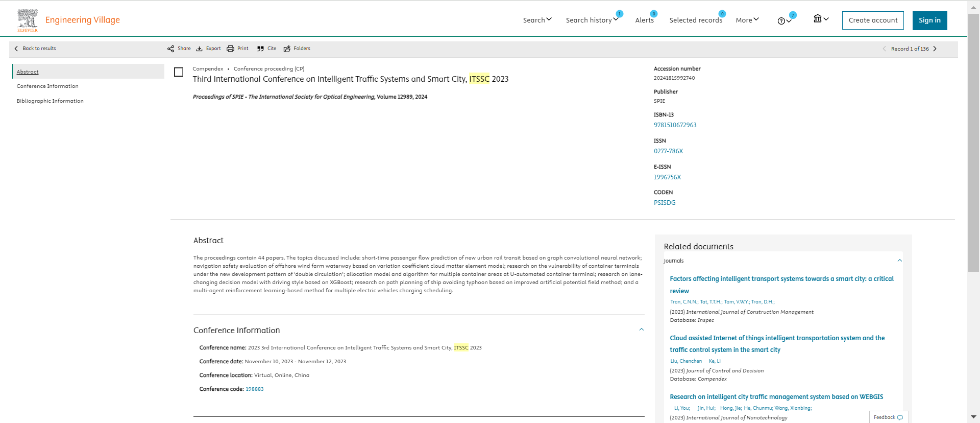This screenshot has width=980, height=423.
Task: Open 'Factors affecting intelligent transport systems' article
Action: click(781, 285)
